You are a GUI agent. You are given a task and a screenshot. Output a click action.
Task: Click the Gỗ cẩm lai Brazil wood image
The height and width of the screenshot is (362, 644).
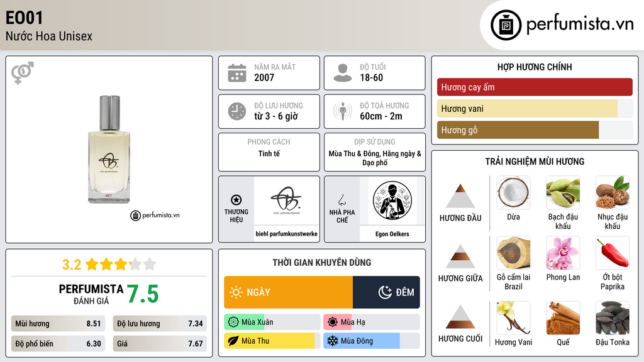click(x=513, y=253)
